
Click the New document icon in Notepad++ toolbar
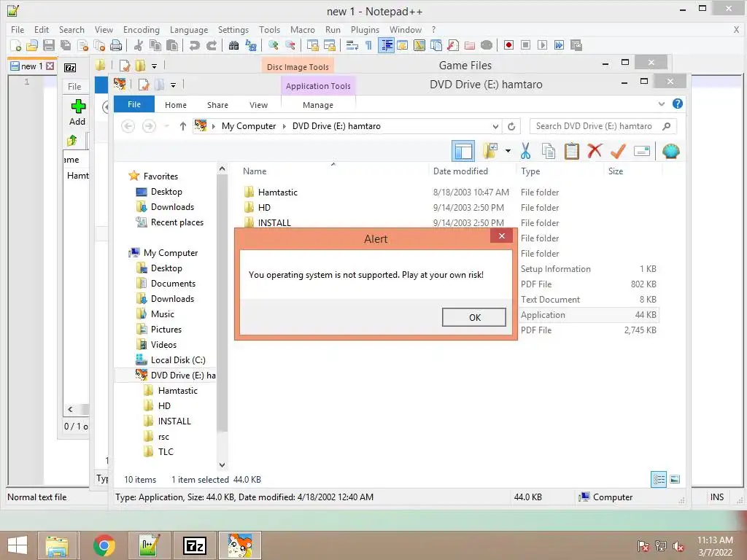(x=16, y=45)
